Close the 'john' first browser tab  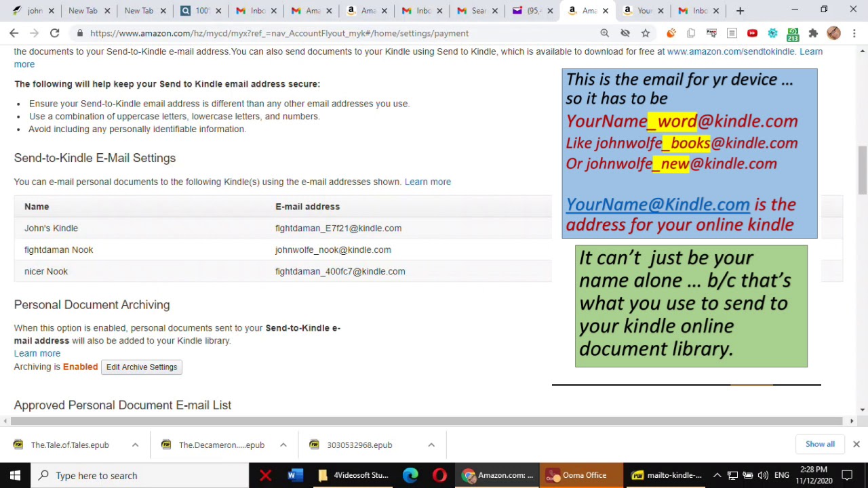coord(51,11)
